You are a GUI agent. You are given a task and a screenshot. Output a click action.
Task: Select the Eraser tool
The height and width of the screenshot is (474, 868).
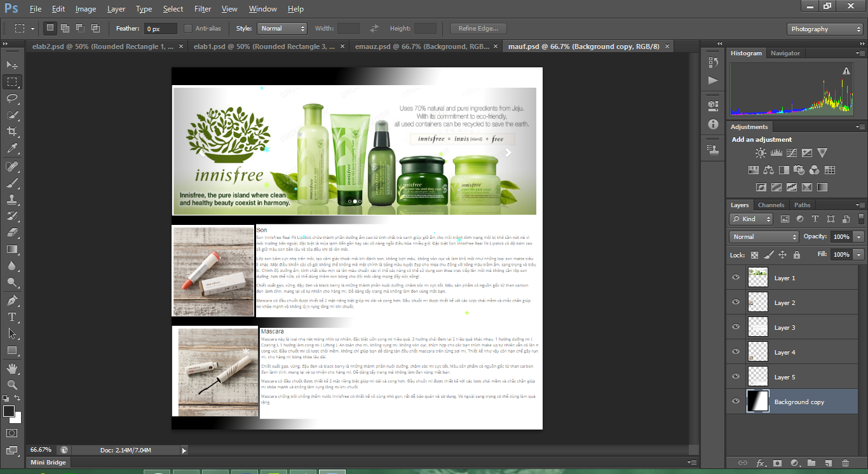[12, 233]
